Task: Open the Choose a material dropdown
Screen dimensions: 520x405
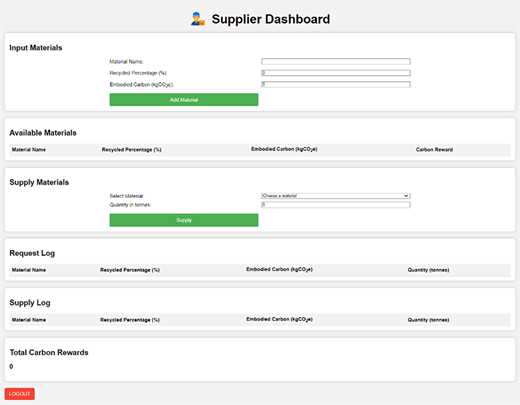Action: point(336,196)
